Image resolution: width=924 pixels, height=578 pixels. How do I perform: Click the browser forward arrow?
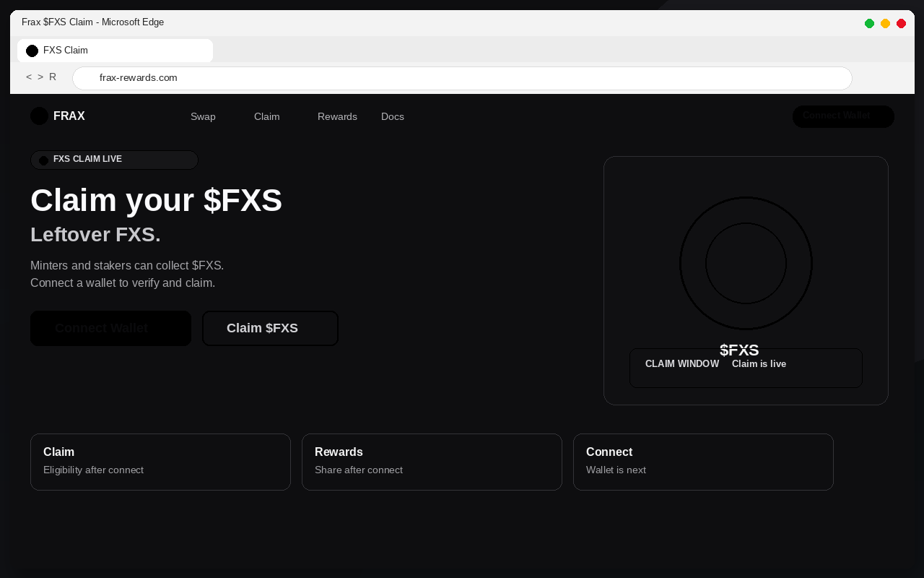point(40,77)
